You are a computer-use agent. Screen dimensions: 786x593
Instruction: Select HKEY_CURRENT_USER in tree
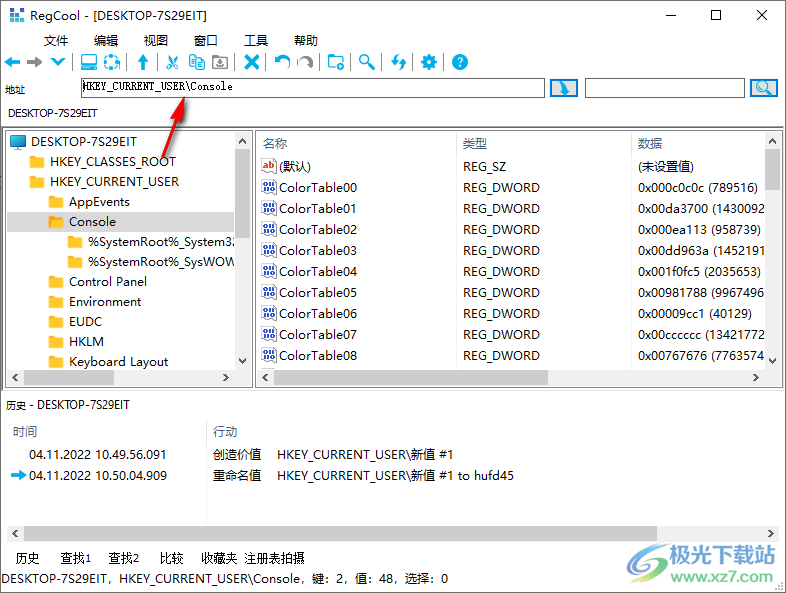click(x=114, y=181)
